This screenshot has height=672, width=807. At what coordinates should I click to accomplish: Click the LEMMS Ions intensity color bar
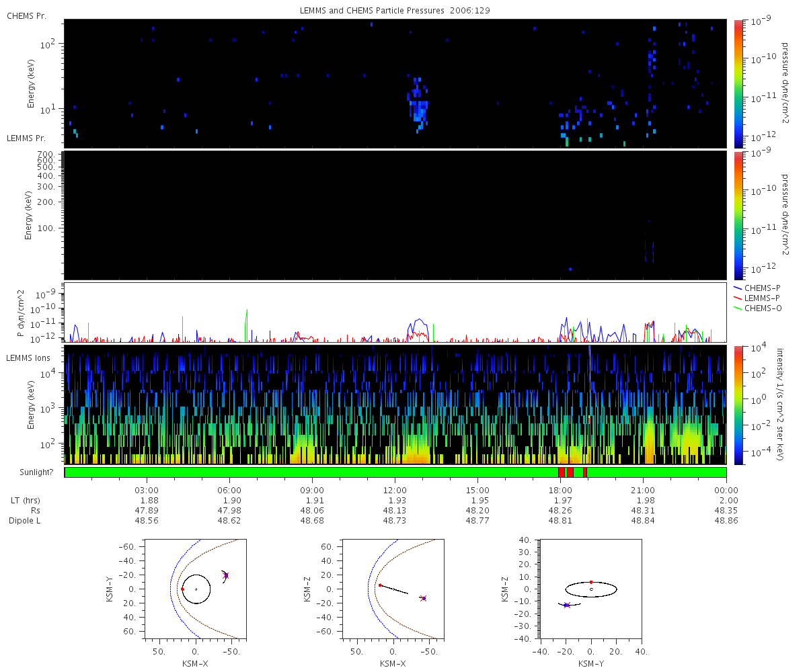click(738, 405)
